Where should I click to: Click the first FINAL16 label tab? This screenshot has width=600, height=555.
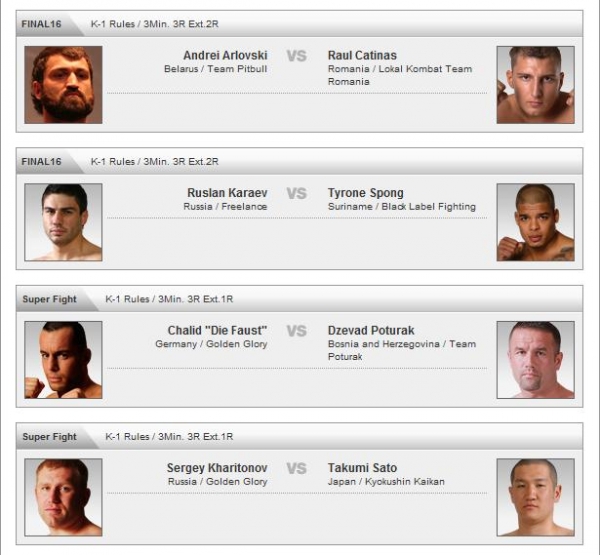click(x=42, y=24)
